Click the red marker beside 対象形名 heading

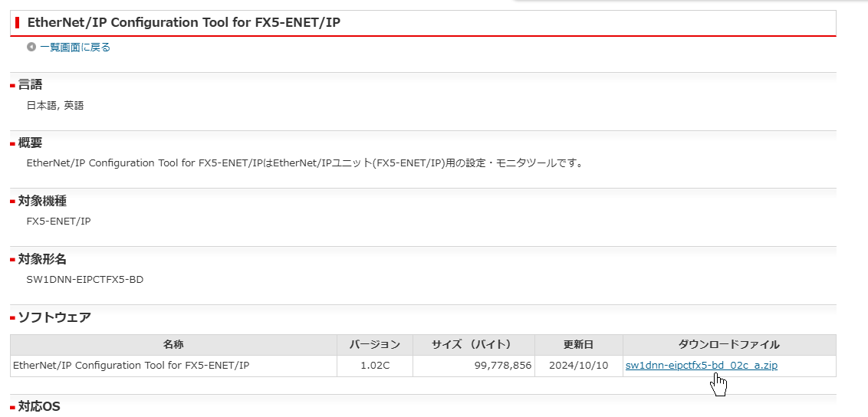13,260
